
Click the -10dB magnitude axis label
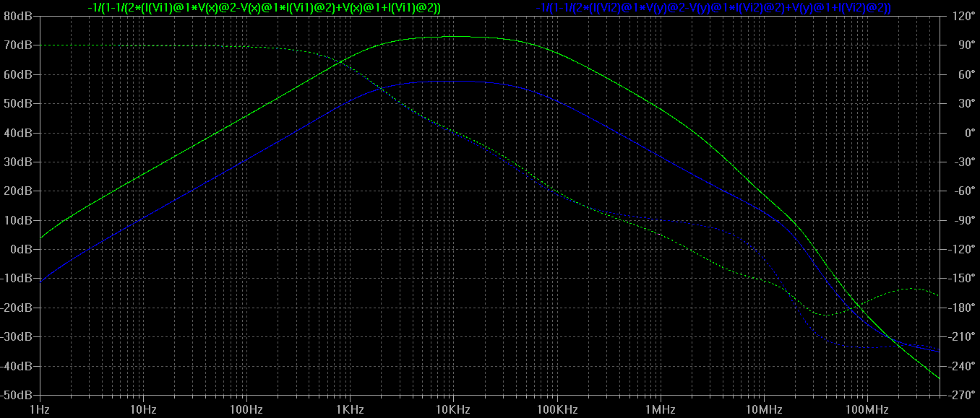(17, 279)
